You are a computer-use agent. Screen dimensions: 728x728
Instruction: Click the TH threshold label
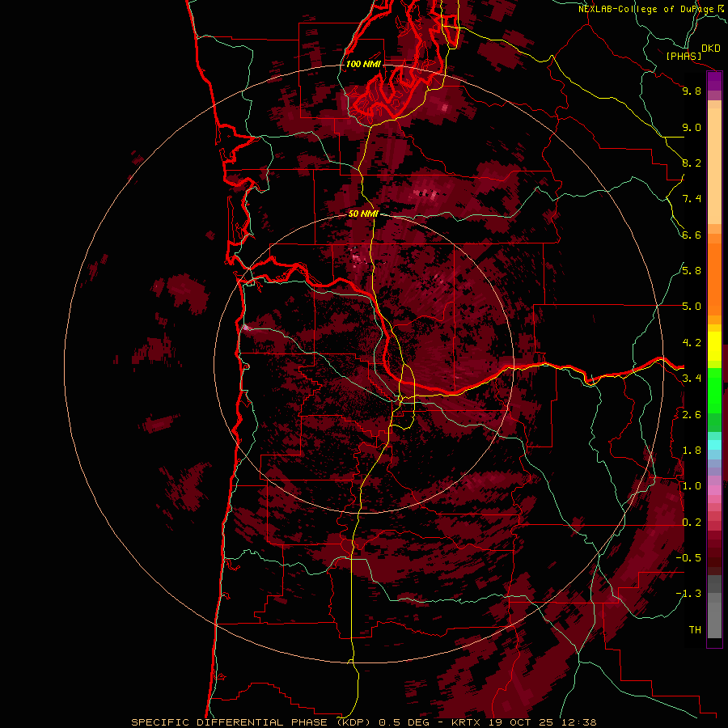tap(695, 630)
